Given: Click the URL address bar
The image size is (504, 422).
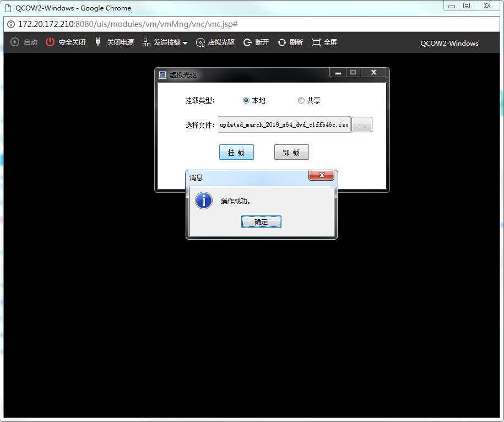Looking at the screenshot, I should [252, 24].
